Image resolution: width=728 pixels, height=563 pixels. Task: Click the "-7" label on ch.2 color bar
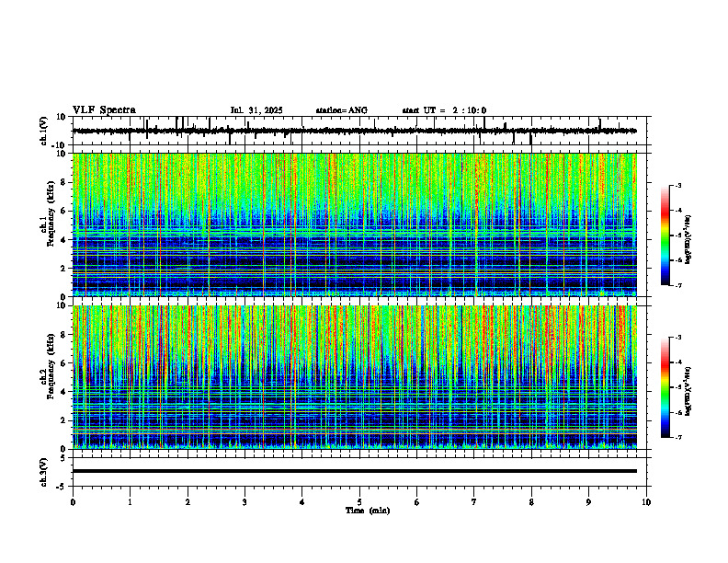coord(677,437)
